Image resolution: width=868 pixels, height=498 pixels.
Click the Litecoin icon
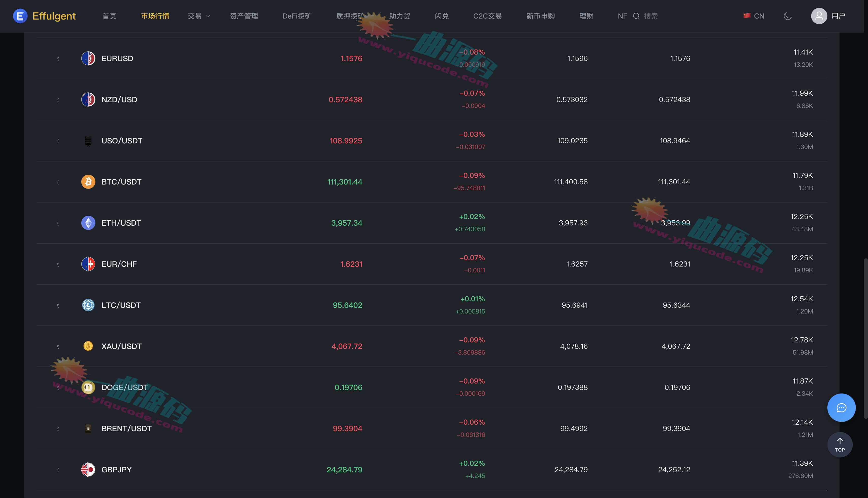(88, 305)
